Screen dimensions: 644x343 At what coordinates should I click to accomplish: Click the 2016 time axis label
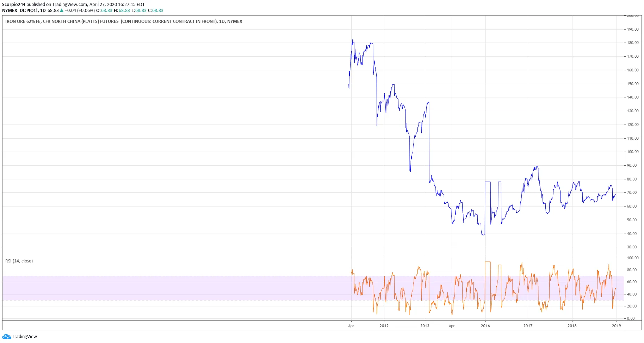tap(485, 326)
